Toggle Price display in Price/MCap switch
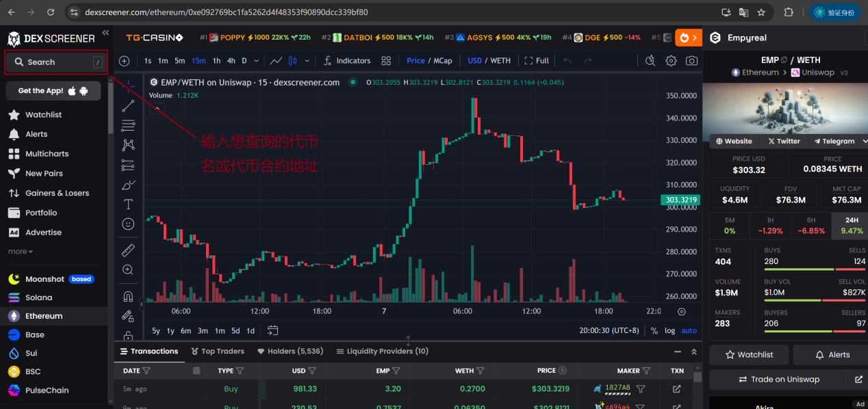 point(416,61)
